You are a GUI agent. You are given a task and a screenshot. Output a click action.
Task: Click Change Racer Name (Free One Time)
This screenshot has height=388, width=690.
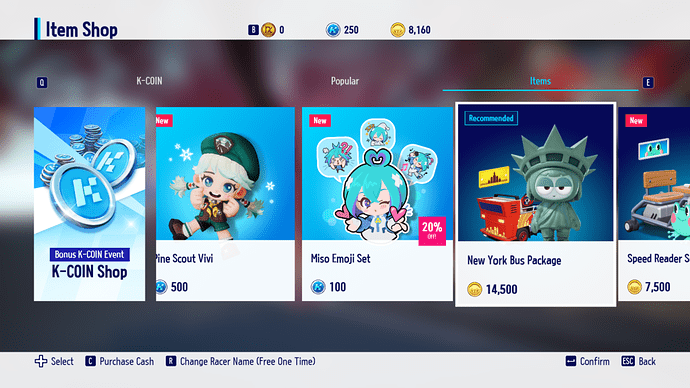(248, 361)
